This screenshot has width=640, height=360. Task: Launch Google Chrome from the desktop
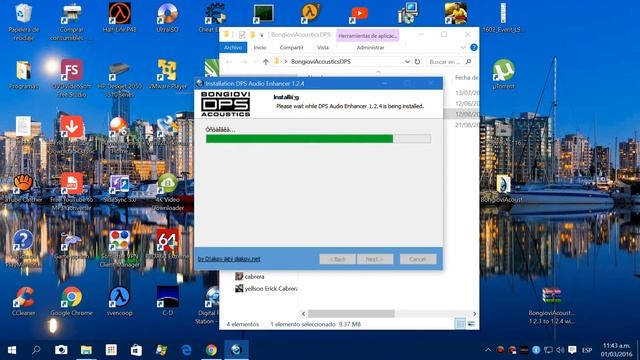coord(71,301)
